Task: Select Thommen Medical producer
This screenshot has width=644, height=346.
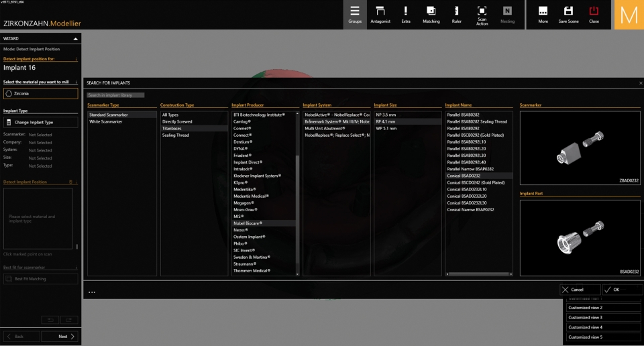Action: tap(264, 270)
